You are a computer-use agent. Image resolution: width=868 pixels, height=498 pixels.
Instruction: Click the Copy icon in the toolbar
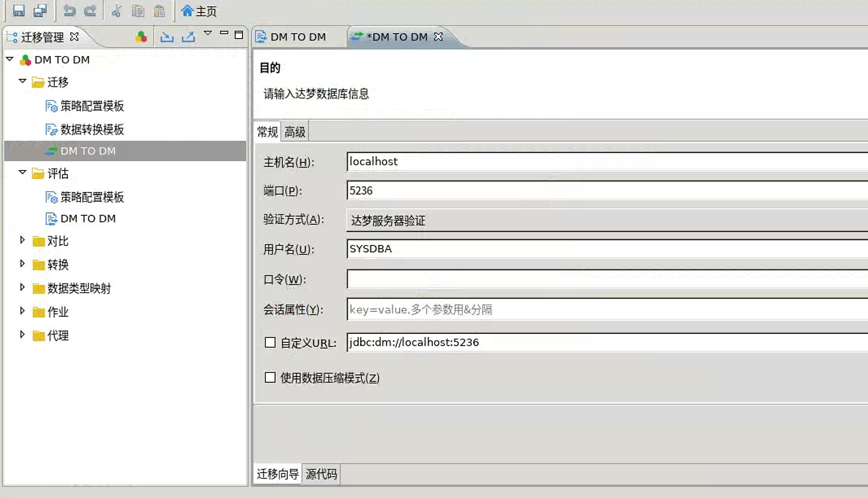pyautogui.click(x=138, y=11)
